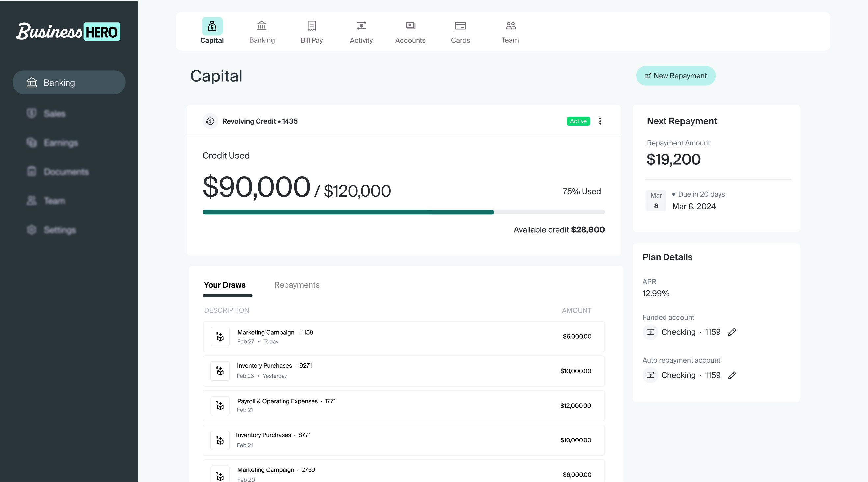Image resolution: width=868 pixels, height=482 pixels.
Task: Select the Accounts icon in top bar
Action: pyautogui.click(x=410, y=25)
